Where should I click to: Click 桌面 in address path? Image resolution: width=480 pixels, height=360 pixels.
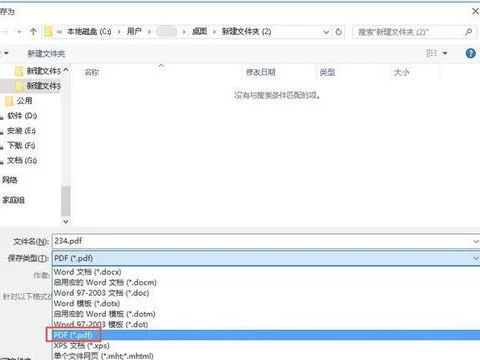(199, 32)
